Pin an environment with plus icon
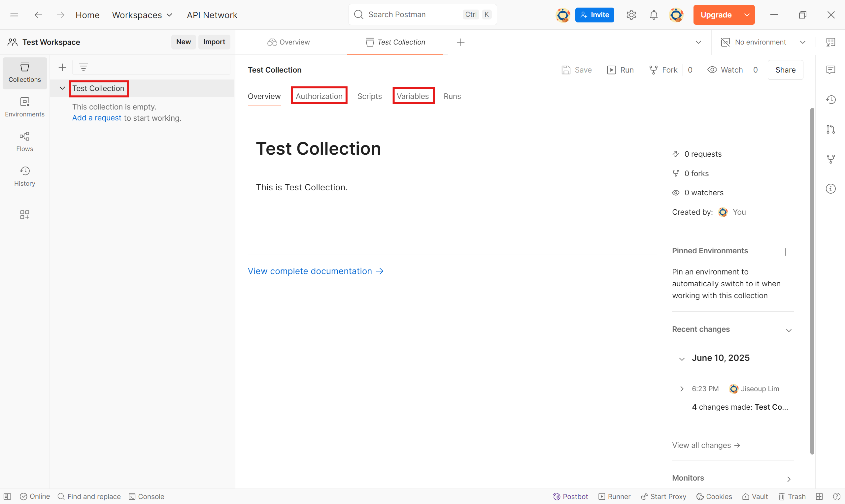Screen dimensions: 845x504 point(785,252)
